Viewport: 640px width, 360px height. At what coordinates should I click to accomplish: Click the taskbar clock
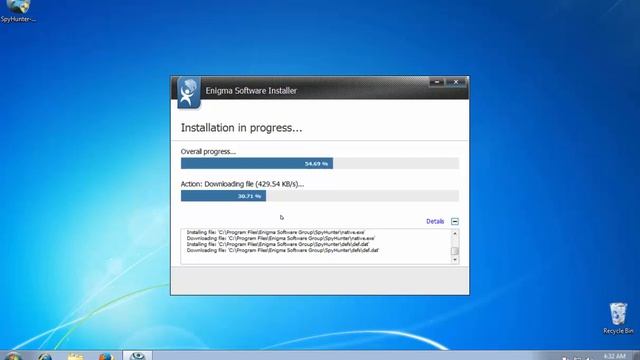[614, 356]
